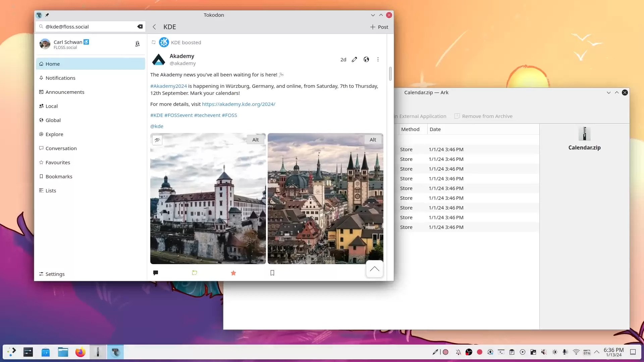Click the KDE avatar next to 'KDE boosted'
644x362 pixels.
tap(164, 42)
